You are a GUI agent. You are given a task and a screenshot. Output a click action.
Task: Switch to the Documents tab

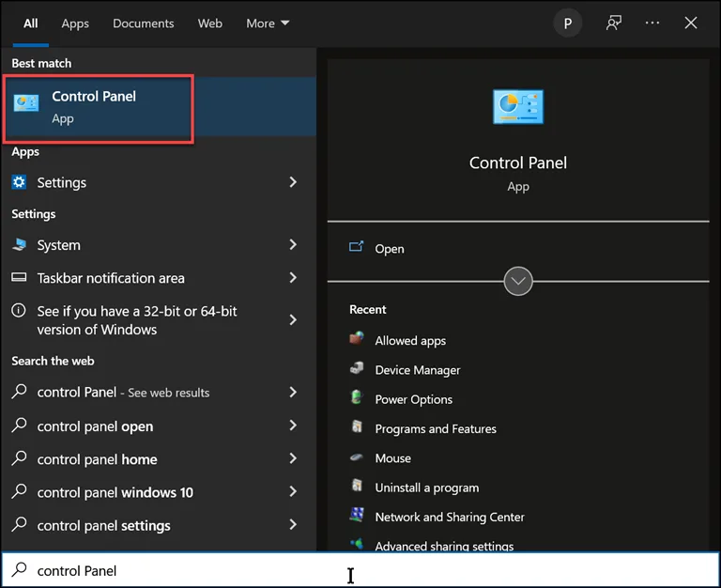click(x=144, y=23)
